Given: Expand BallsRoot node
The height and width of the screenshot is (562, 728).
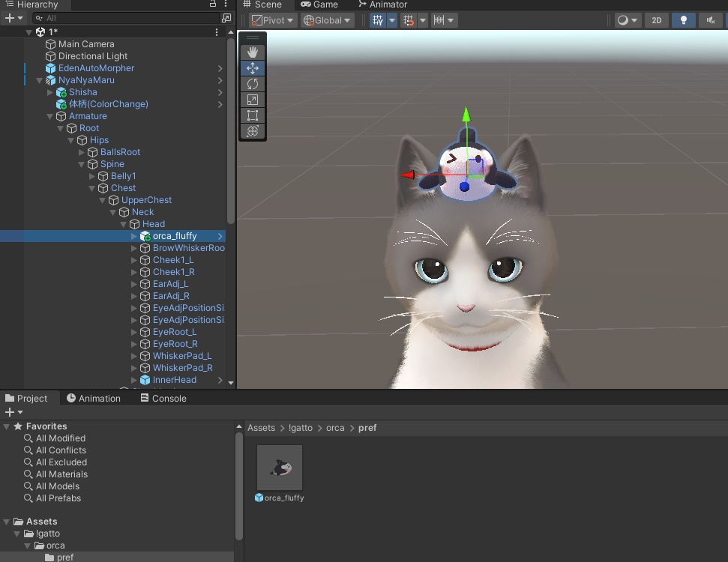Looking at the screenshot, I should [82, 152].
